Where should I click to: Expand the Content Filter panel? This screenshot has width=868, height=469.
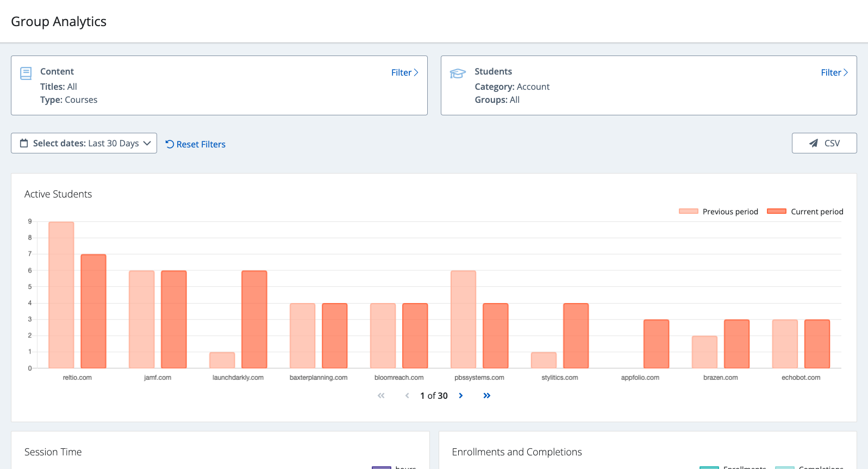pyautogui.click(x=404, y=73)
